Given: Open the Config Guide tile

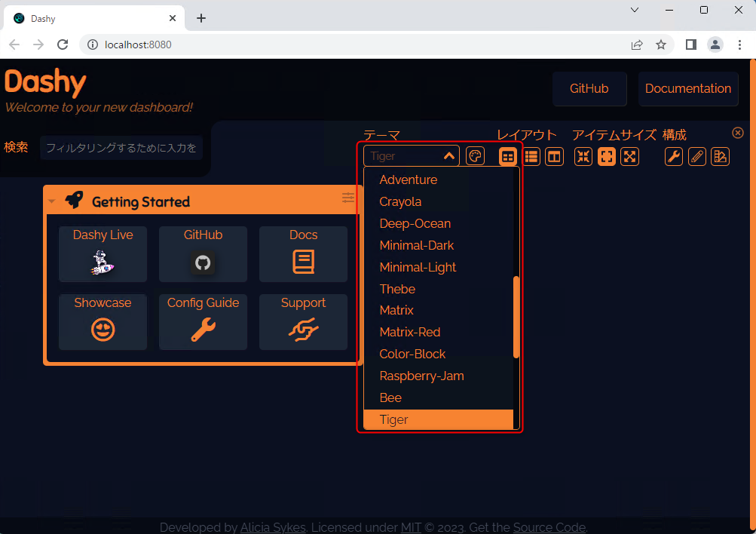Looking at the screenshot, I should click(203, 322).
